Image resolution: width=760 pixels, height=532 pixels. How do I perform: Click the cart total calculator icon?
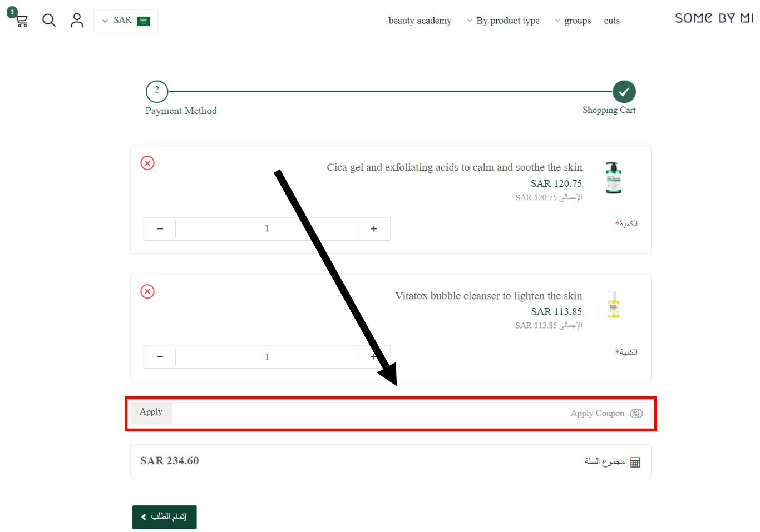pos(635,463)
